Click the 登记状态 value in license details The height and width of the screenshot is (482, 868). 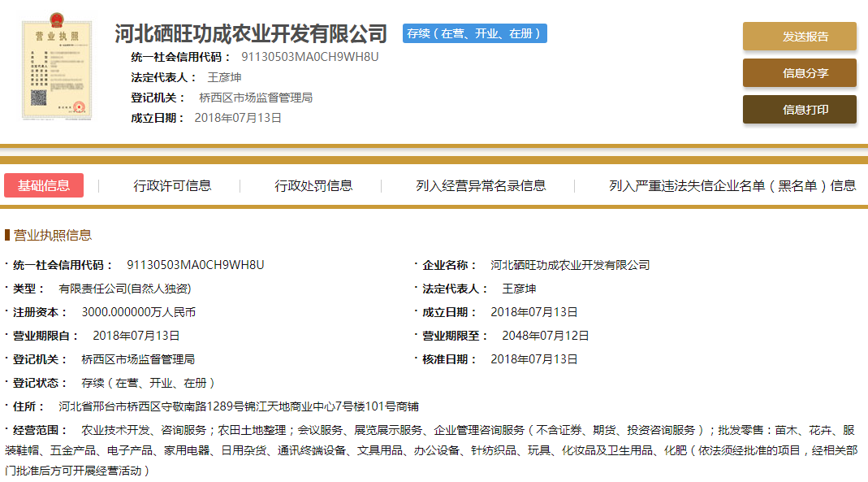[x=148, y=383]
